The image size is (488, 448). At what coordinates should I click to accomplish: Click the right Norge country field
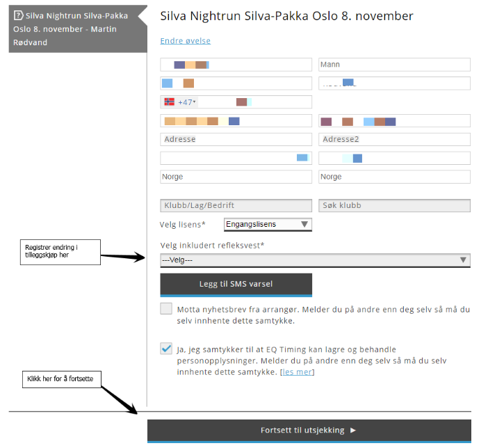pos(394,177)
